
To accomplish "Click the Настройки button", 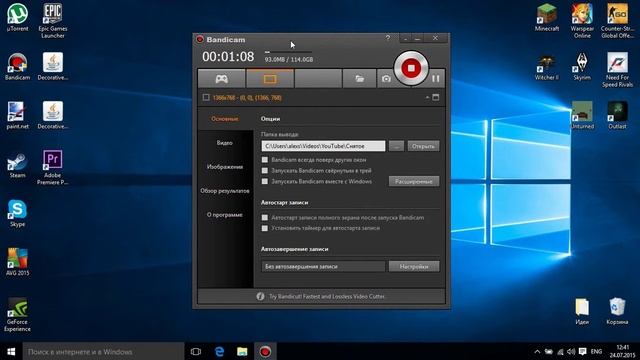I will [x=414, y=267].
